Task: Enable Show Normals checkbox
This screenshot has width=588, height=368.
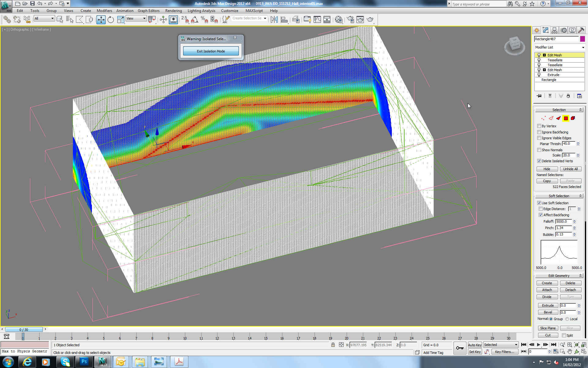Action: click(539, 150)
